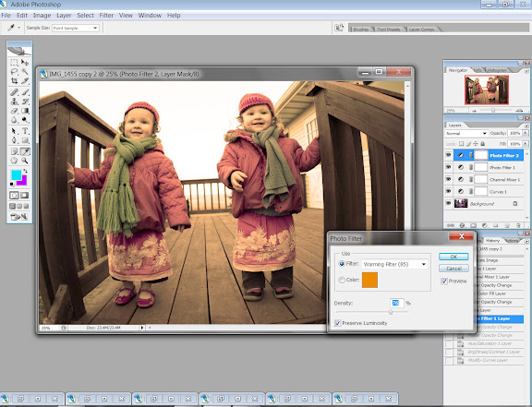This screenshot has width=532, height=407.
Task: Select the Eraser tool
Action: [14, 111]
